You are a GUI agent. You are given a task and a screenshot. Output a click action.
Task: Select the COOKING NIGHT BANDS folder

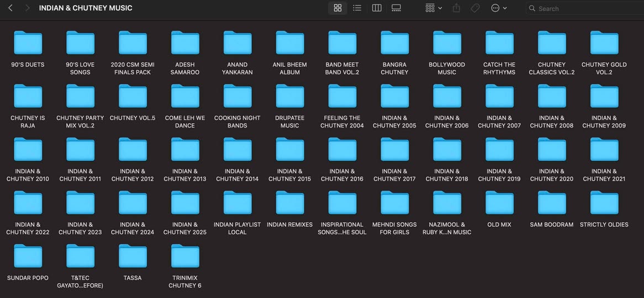point(237,96)
